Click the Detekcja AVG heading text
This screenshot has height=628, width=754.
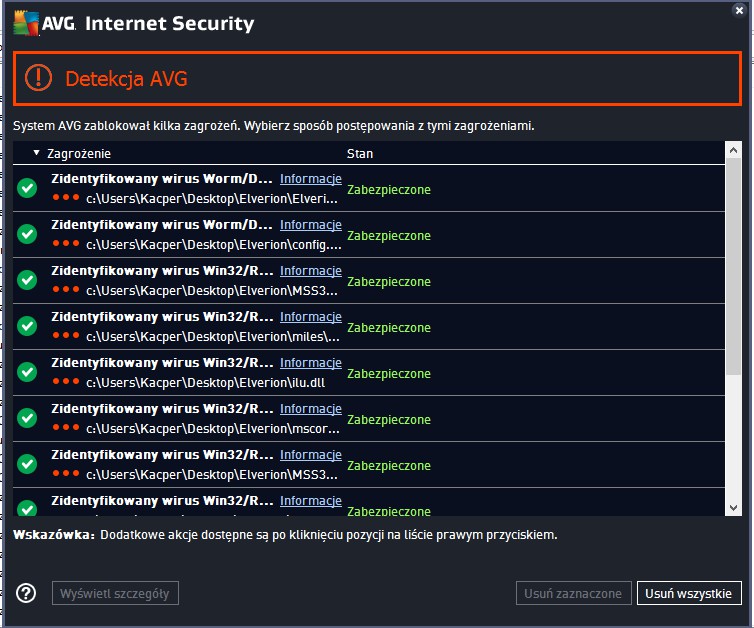coord(126,78)
